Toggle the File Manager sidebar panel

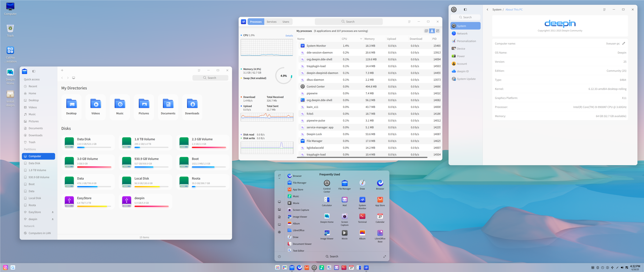34,71
